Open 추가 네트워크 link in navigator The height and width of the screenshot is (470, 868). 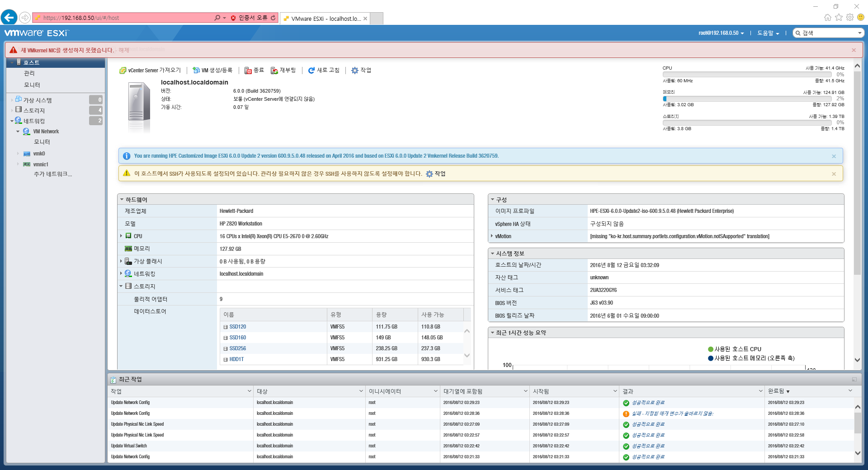(x=53, y=174)
